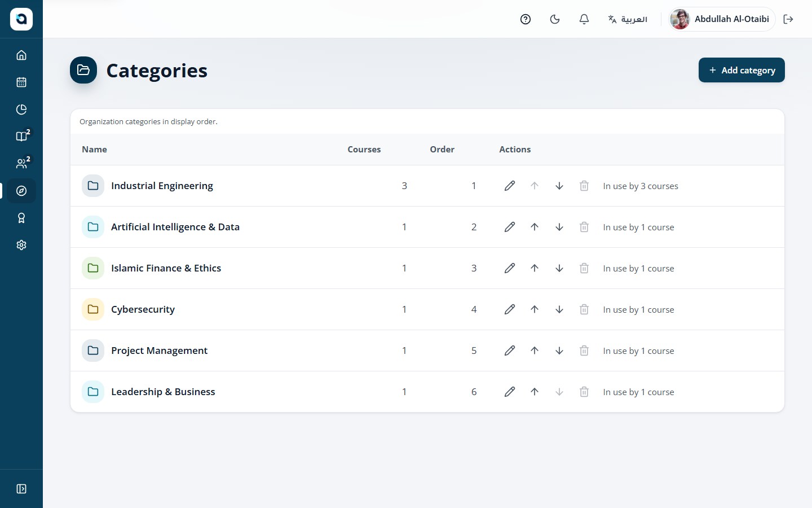
Task: Open the courses book icon with badge
Action: point(21,137)
